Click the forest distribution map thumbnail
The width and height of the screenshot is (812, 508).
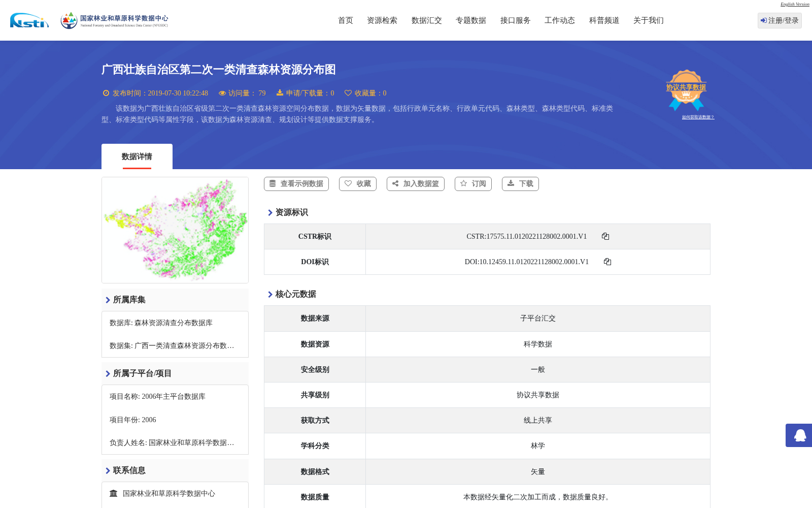pos(175,230)
